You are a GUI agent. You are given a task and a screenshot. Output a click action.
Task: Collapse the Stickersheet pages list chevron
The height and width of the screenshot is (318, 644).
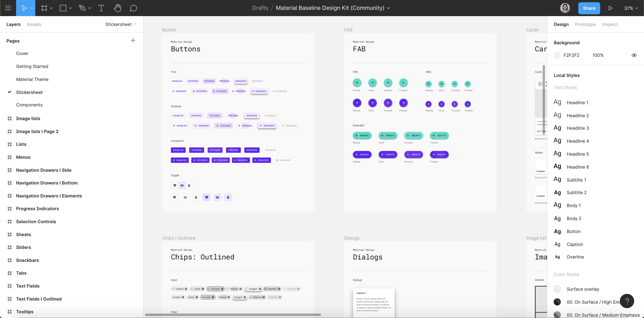pos(135,24)
